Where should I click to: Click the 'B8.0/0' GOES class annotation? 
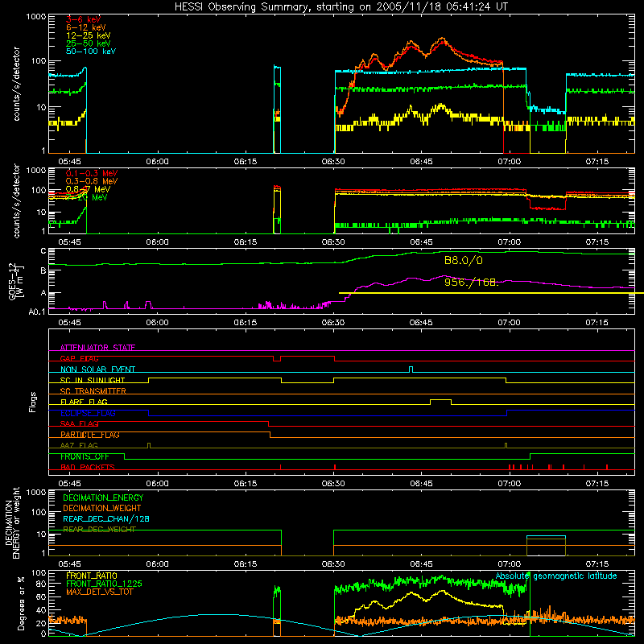point(464,260)
